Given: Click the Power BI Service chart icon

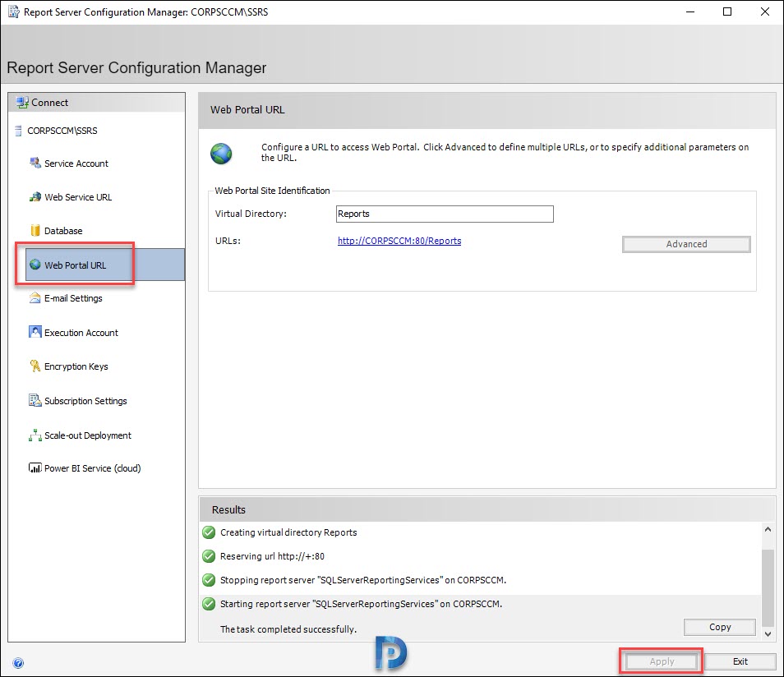Looking at the screenshot, I should [x=35, y=468].
